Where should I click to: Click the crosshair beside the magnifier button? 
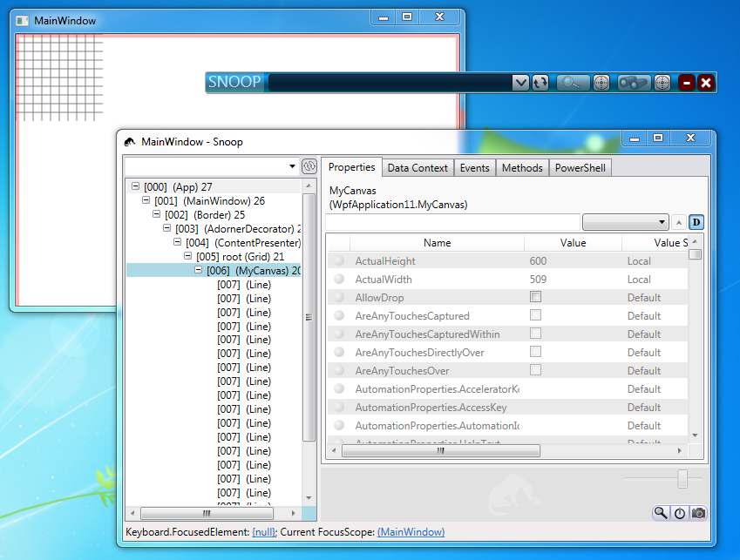click(x=601, y=83)
